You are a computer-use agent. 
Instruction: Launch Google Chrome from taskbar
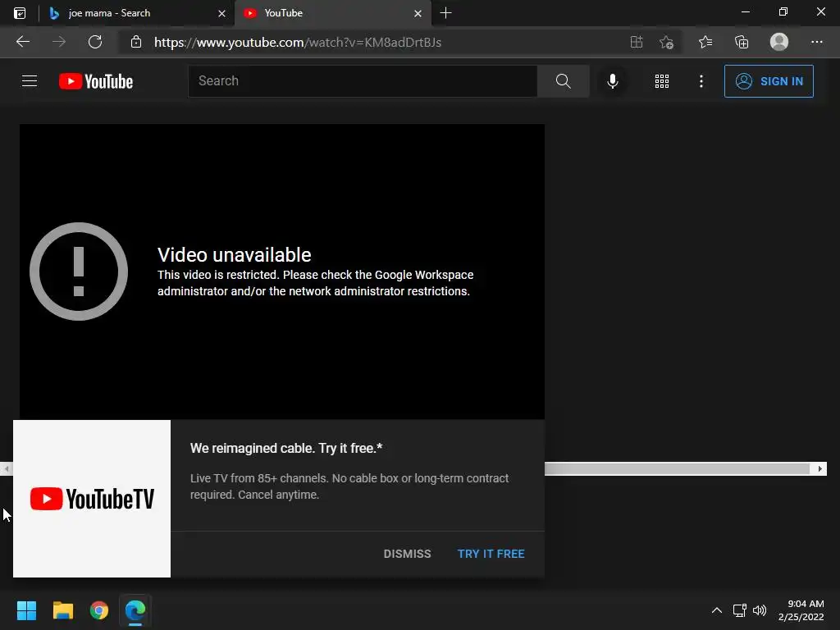tap(99, 610)
